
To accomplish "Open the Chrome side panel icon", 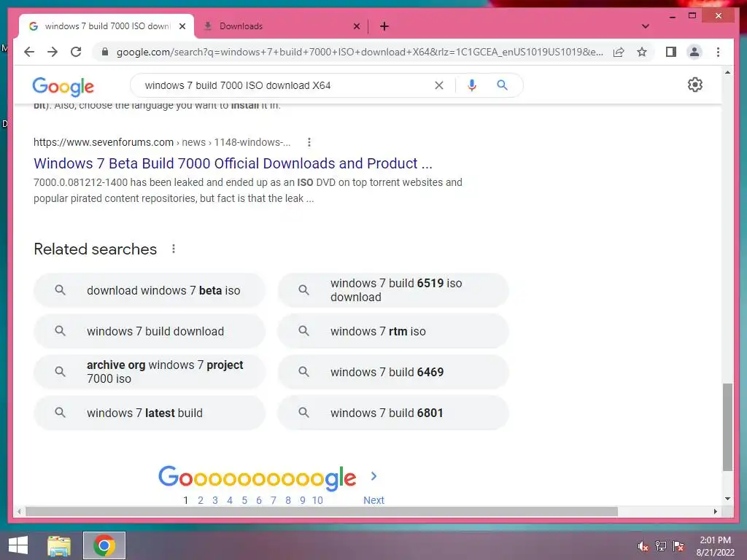I will [x=671, y=52].
